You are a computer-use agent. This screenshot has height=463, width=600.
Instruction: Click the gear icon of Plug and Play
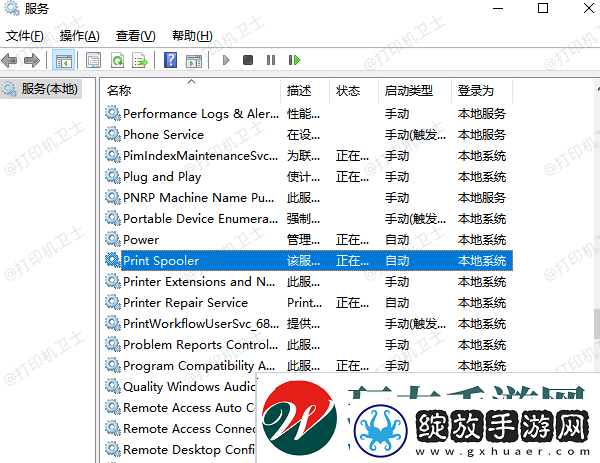click(x=112, y=176)
